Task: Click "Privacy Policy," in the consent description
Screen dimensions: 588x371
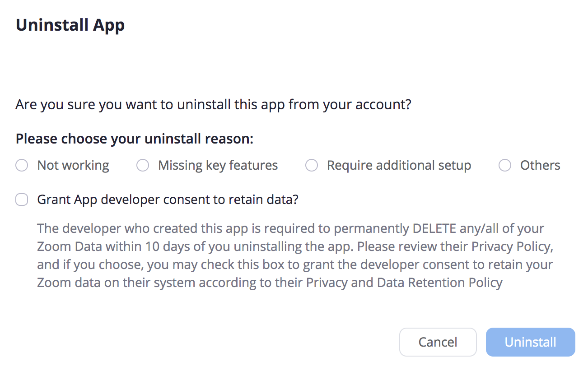Action: [x=513, y=246]
